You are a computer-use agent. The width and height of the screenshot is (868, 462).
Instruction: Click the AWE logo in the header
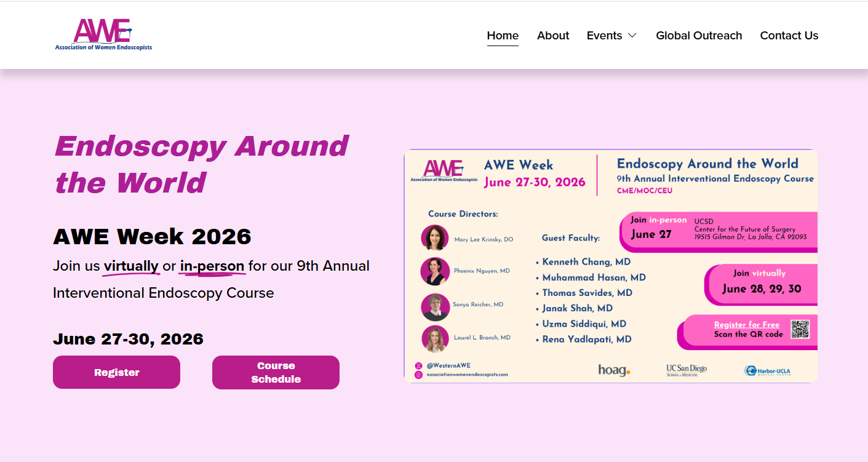pos(103,34)
